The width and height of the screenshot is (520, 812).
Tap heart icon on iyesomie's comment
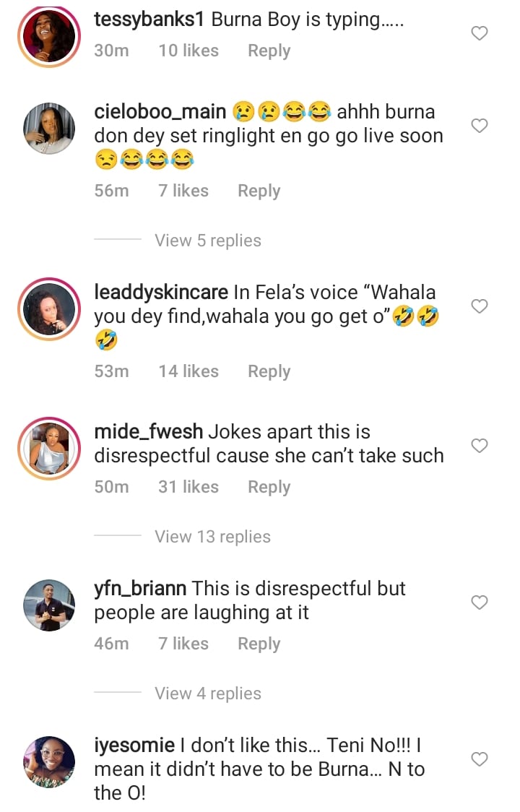480,759
